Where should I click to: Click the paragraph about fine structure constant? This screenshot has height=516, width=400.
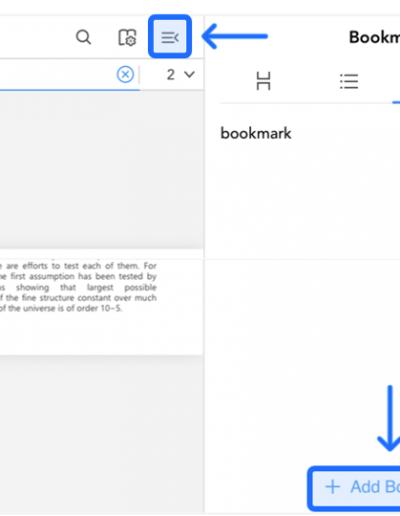point(78,287)
